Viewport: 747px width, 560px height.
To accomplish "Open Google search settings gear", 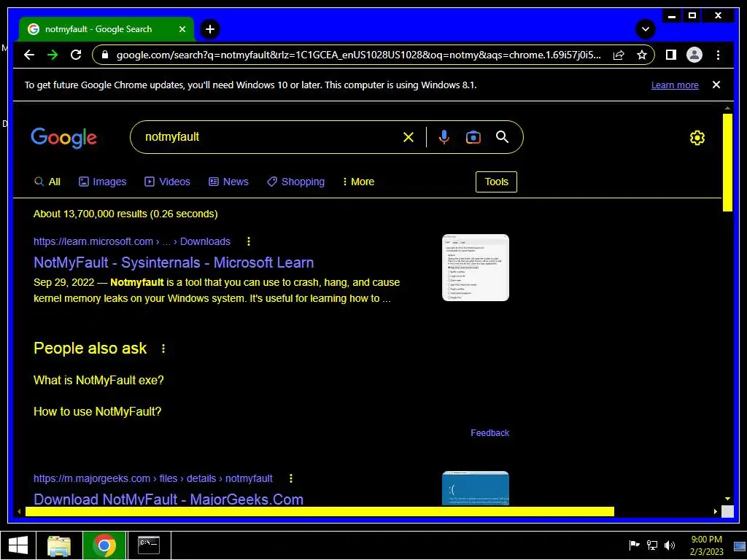I will tap(697, 138).
